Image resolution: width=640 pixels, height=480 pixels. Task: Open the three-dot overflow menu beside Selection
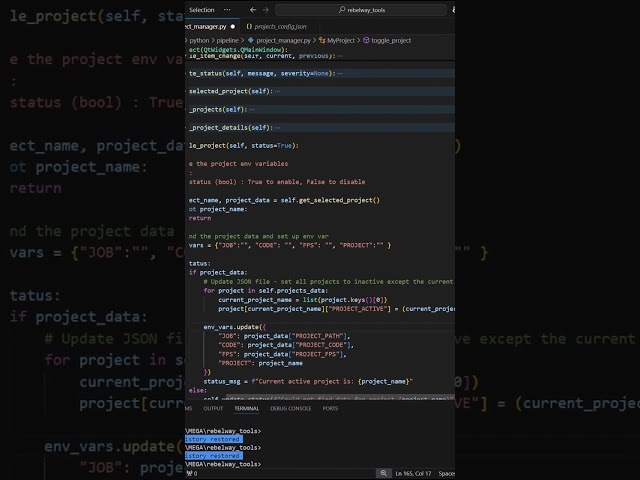click(227, 10)
